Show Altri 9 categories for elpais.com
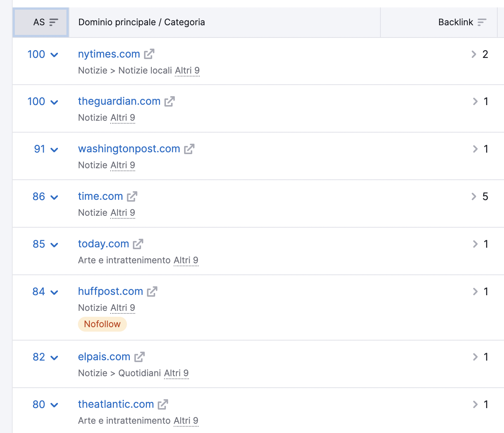Screen dimensions: 504x433 pyautogui.click(x=176, y=373)
